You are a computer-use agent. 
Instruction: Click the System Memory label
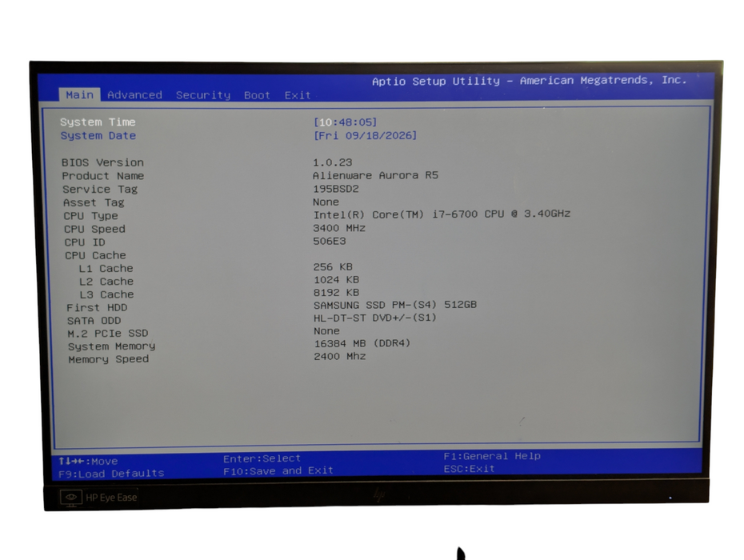(111, 346)
